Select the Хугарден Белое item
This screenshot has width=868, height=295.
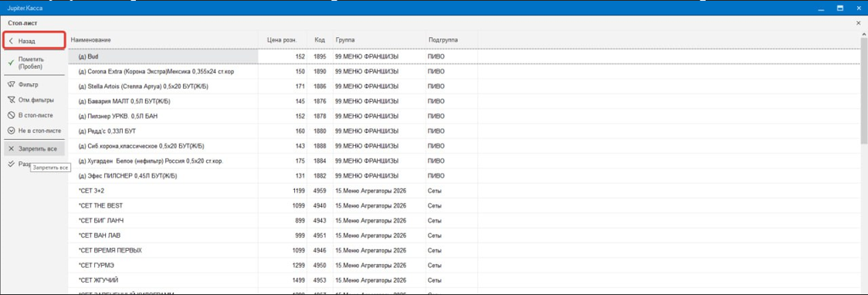coord(464,161)
